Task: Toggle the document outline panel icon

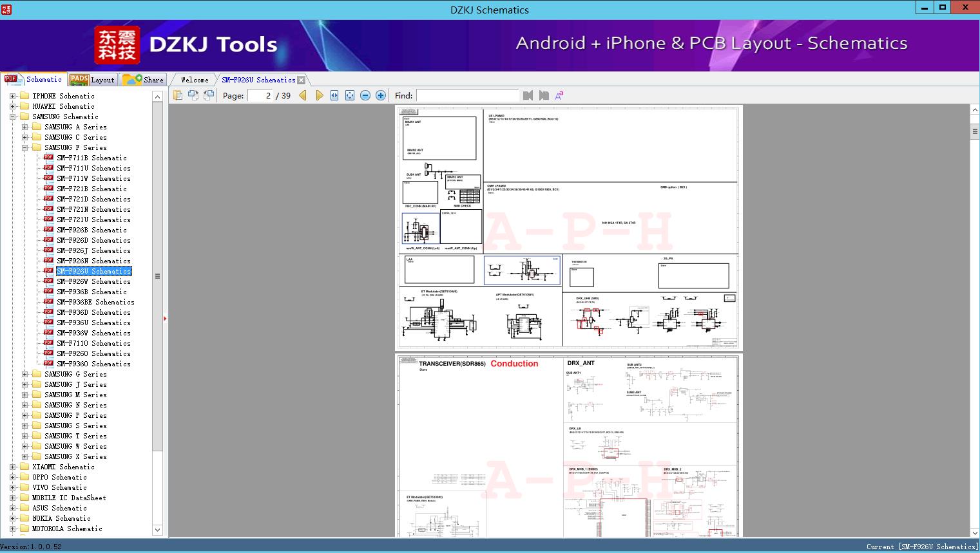Action: pos(178,95)
